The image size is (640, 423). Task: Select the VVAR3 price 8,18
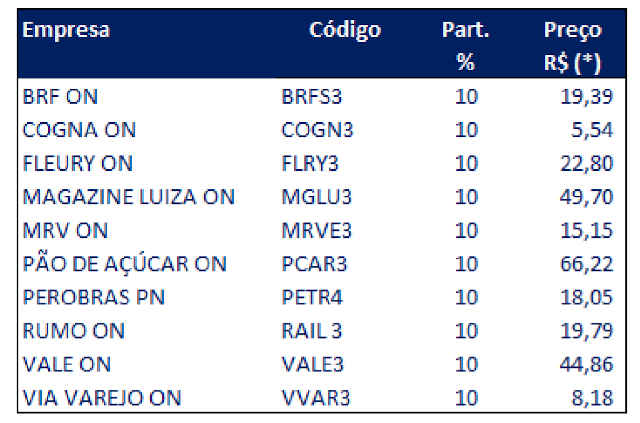coord(593,398)
